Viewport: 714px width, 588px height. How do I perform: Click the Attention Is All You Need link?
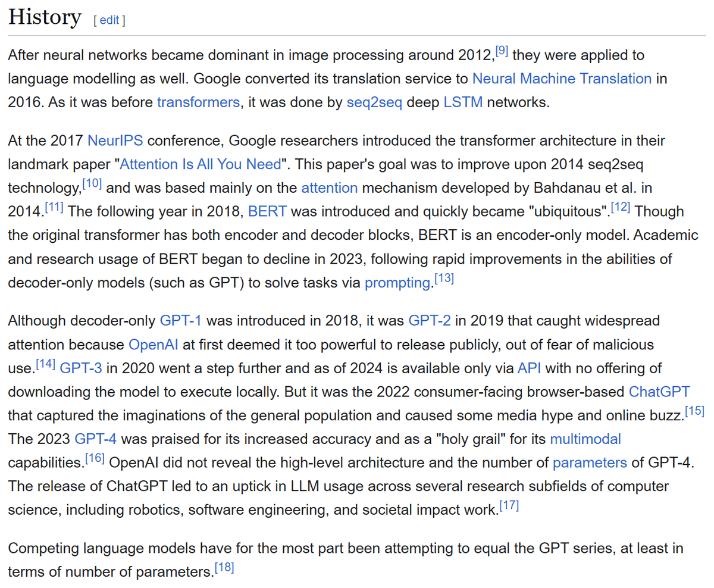point(201,164)
